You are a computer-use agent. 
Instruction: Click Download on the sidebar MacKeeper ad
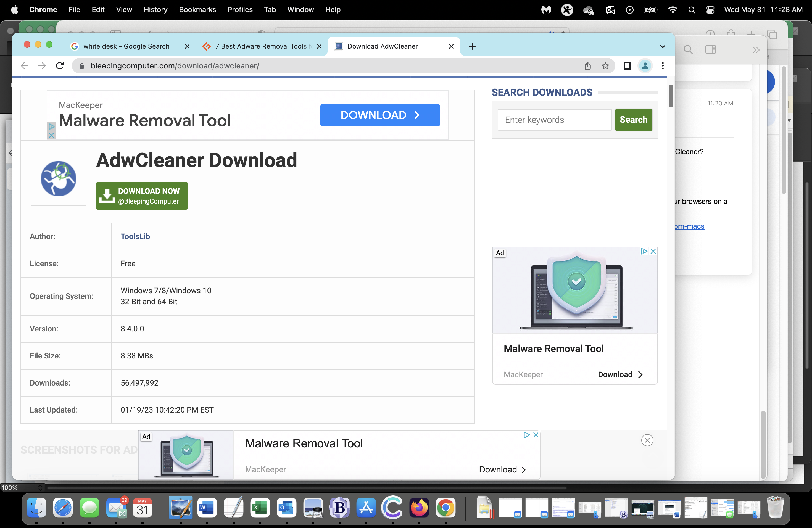coord(620,374)
